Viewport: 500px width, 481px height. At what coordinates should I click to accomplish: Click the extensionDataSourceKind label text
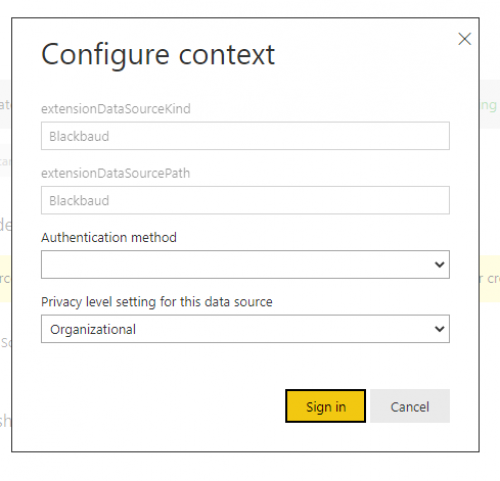116,109
